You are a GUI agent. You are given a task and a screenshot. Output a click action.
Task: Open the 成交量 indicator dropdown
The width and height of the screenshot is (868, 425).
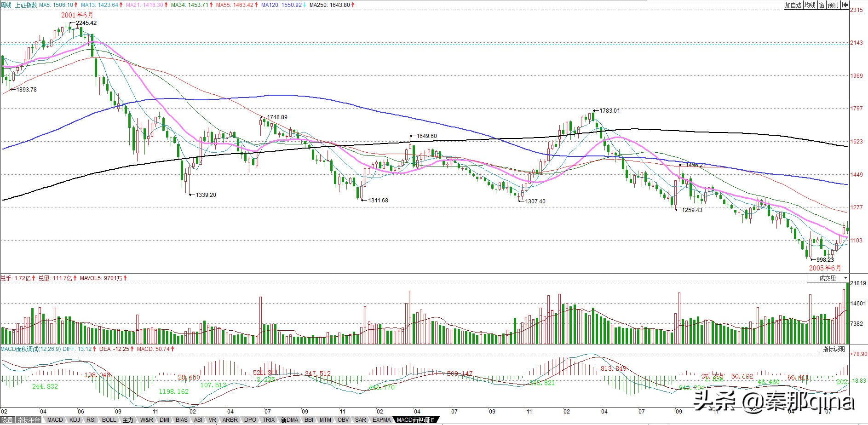[x=828, y=278]
